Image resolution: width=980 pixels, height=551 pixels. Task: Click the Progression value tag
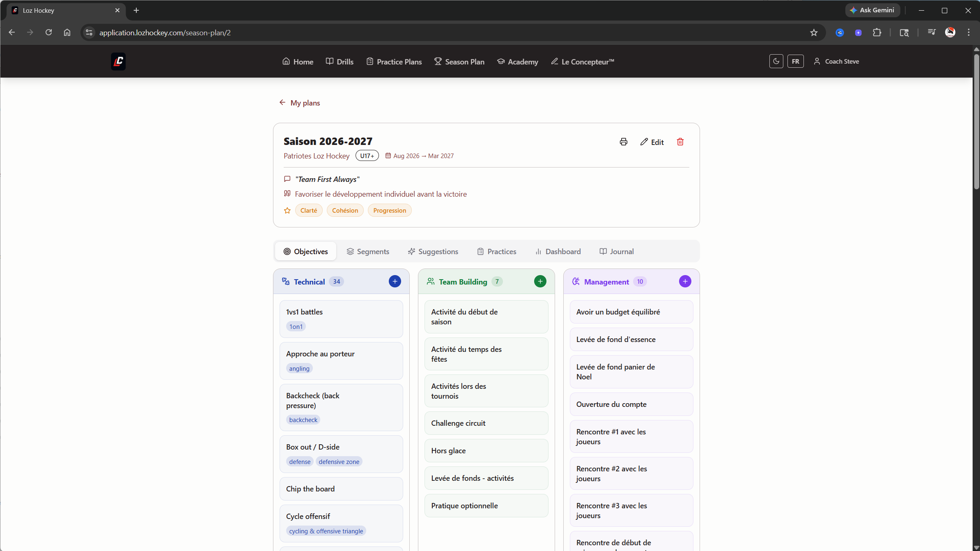point(390,211)
